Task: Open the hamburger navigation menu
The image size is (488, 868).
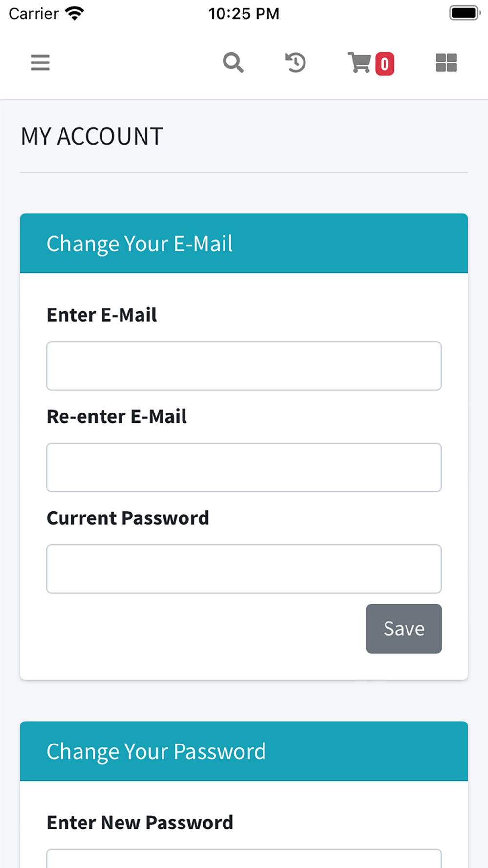Action: [40, 62]
